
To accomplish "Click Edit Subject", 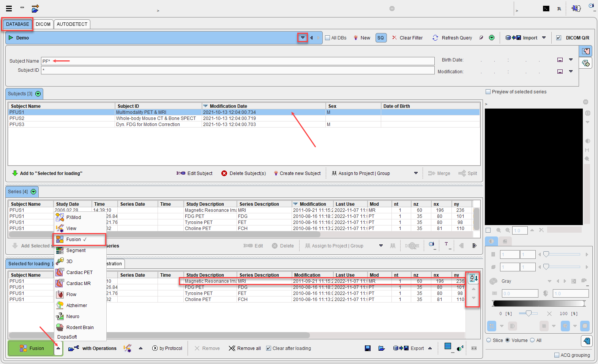I will (x=194, y=173).
